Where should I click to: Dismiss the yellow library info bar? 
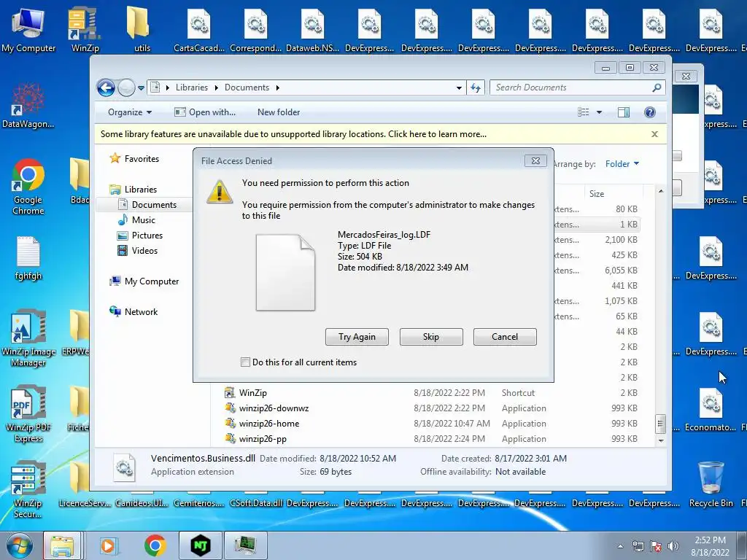(655, 134)
